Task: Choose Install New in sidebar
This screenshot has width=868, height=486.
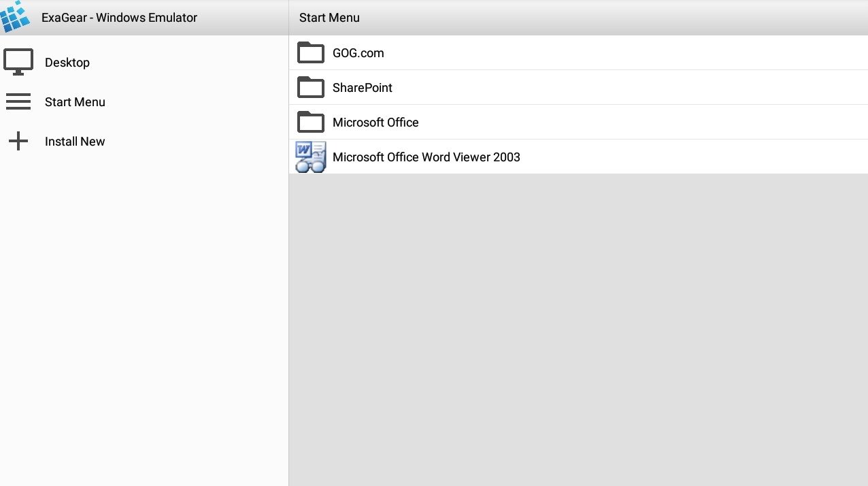Action: 75,142
